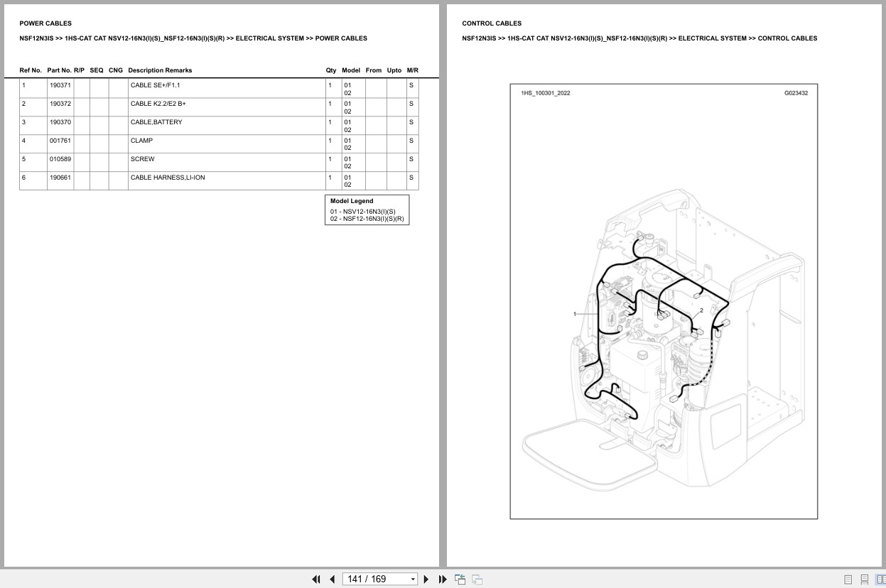The width and height of the screenshot is (886, 588).
Task: Click the CONTROL CABLES page title
Action: pyautogui.click(x=492, y=23)
